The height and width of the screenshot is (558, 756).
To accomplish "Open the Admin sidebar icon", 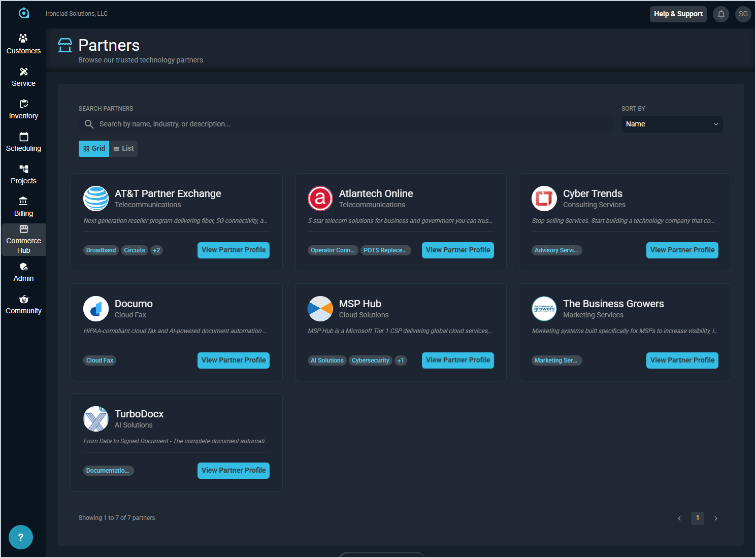I will click(x=23, y=267).
